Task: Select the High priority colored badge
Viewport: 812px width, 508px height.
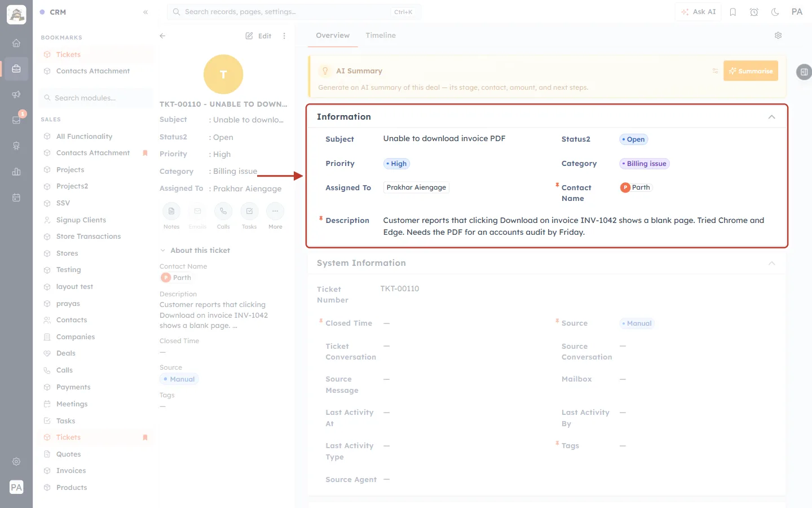Action: (x=396, y=164)
